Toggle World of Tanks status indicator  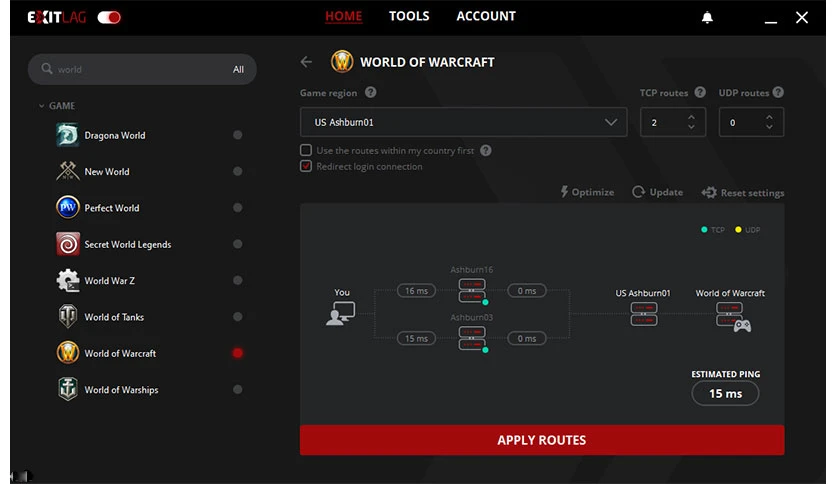tap(238, 317)
